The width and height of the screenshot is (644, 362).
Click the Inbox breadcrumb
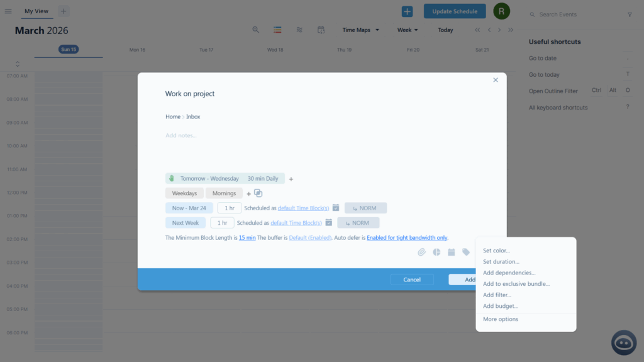point(193,117)
